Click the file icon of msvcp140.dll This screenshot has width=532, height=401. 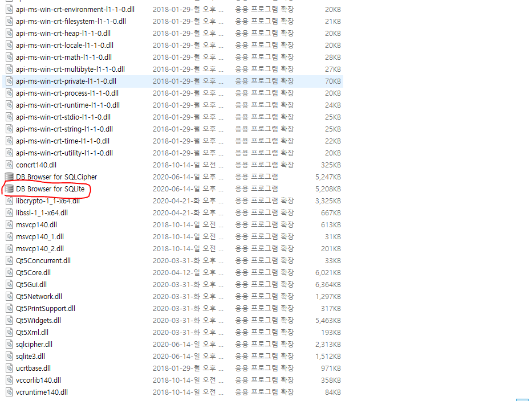click(10, 225)
